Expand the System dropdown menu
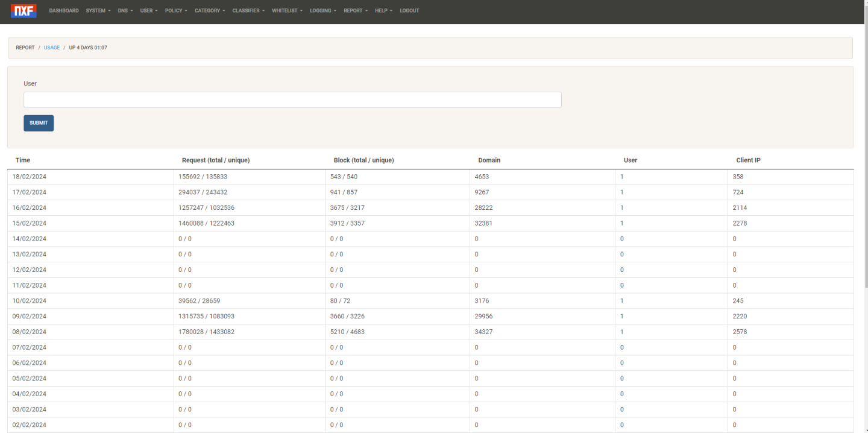The width and height of the screenshot is (868, 433). [98, 11]
